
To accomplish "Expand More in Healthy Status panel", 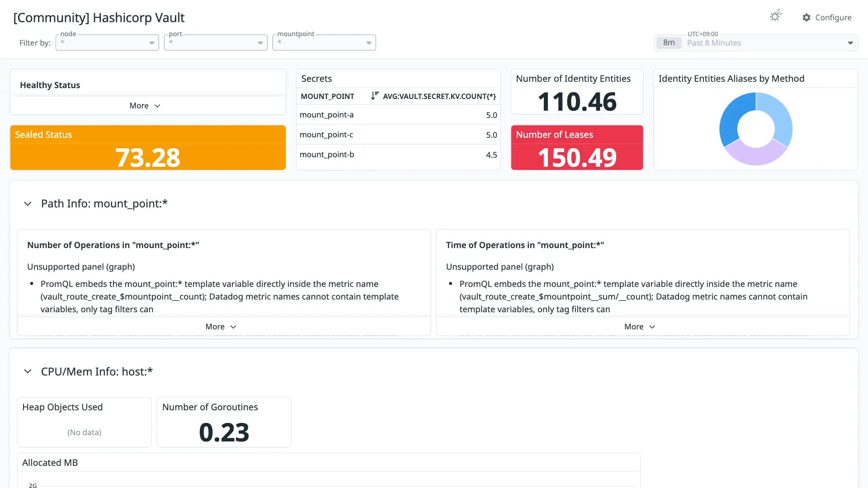I will [x=145, y=106].
